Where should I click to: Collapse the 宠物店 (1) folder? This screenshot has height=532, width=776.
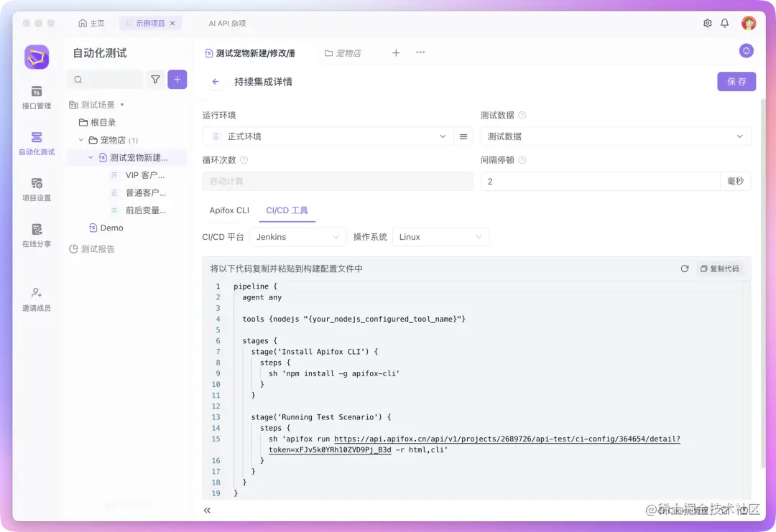[x=81, y=139]
